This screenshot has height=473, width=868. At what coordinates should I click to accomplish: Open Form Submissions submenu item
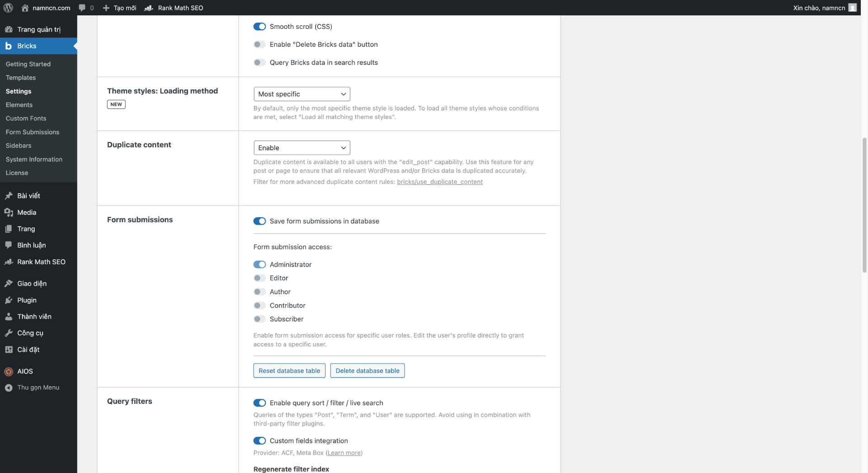point(33,132)
